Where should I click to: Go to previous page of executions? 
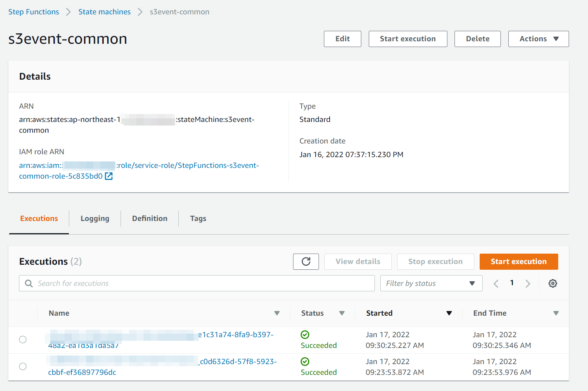coord(496,283)
